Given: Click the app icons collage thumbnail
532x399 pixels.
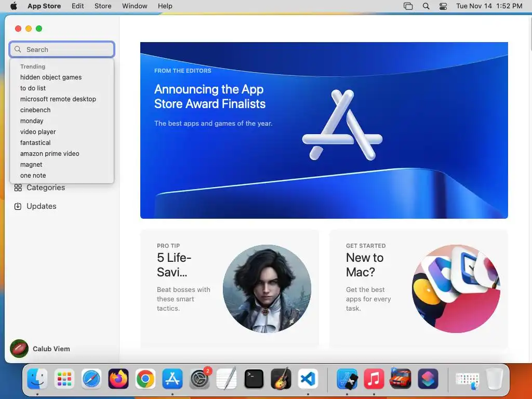Looking at the screenshot, I should [456, 289].
